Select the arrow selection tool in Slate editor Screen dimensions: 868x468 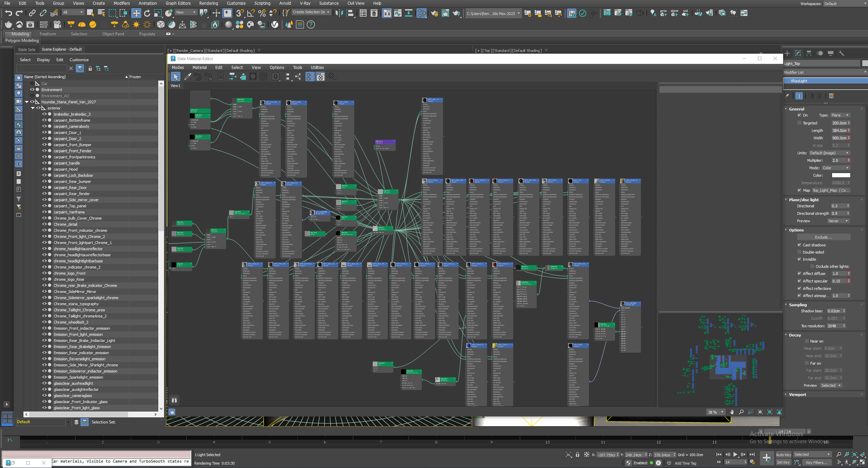(x=176, y=77)
